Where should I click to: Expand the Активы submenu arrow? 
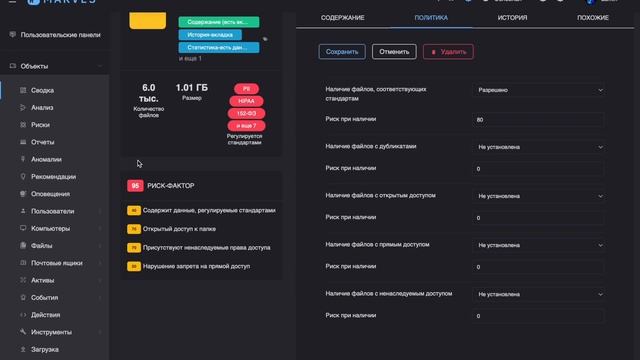click(x=100, y=280)
